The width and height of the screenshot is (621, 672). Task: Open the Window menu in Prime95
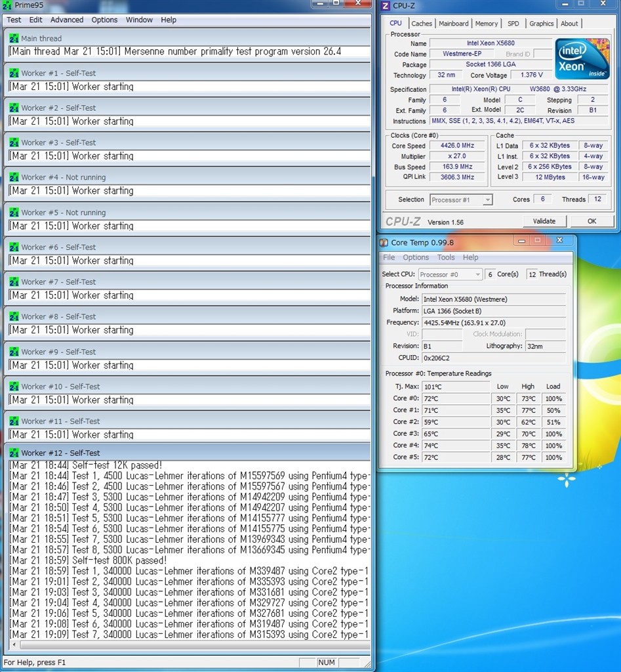[x=139, y=20]
